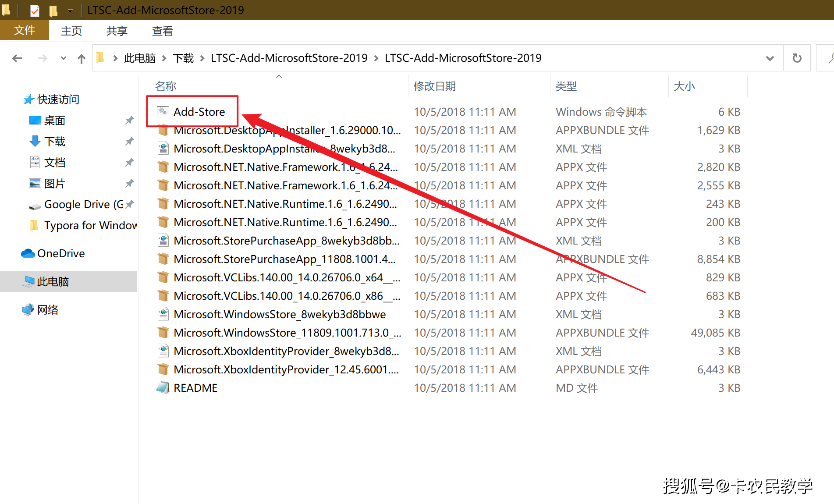The height and width of the screenshot is (504, 834).
Task: Expand the chevron before 此电脑 in breadcrumb
Action: tap(115, 58)
